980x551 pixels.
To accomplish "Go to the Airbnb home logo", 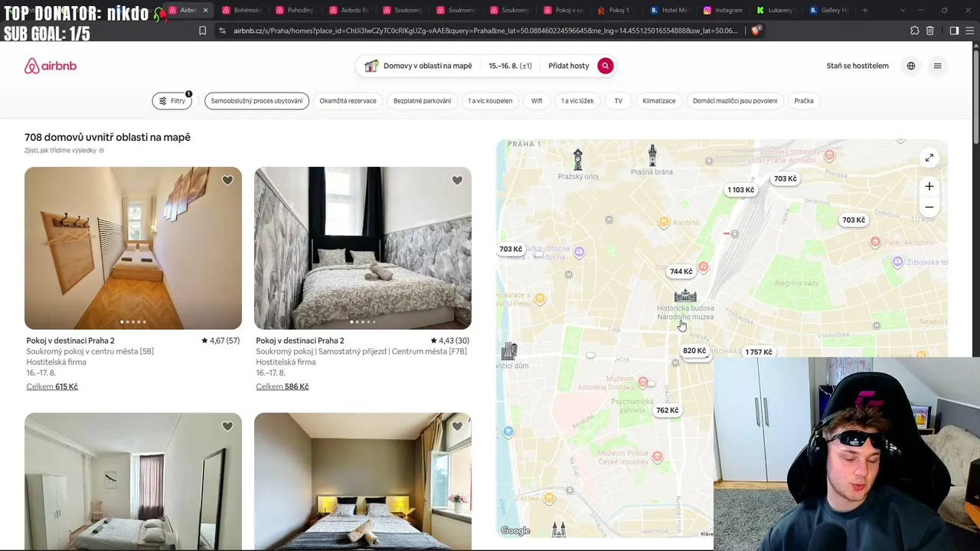I will click(x=51, y=66).
